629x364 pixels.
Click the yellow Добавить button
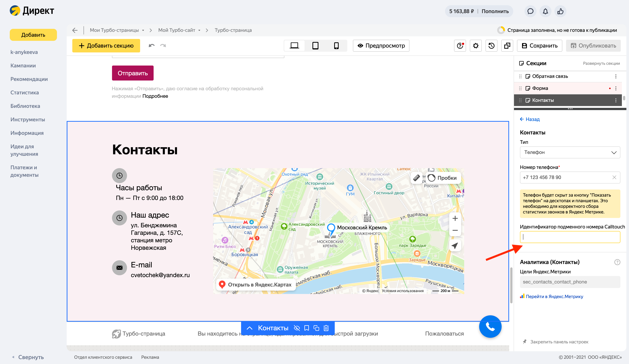point(33,35)
